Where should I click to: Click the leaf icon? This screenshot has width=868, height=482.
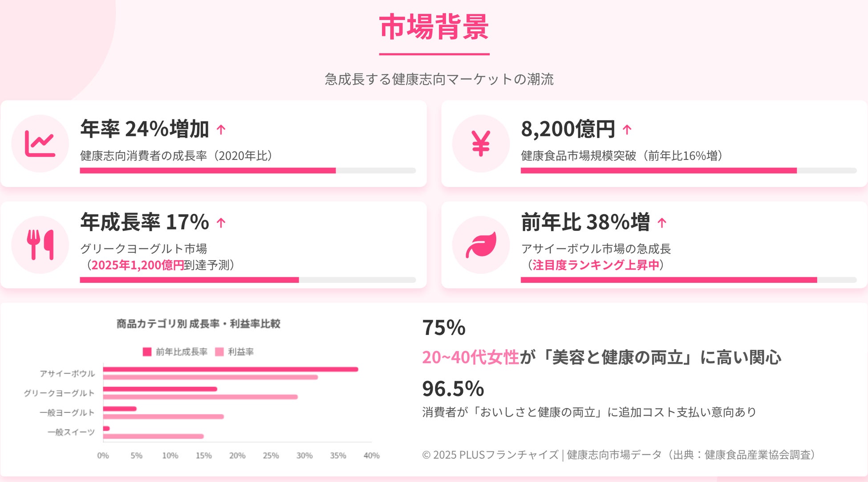[481, 245]
